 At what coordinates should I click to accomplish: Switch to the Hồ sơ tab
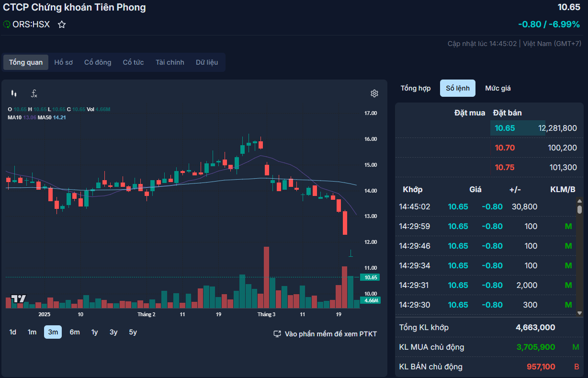coord(63,62)
